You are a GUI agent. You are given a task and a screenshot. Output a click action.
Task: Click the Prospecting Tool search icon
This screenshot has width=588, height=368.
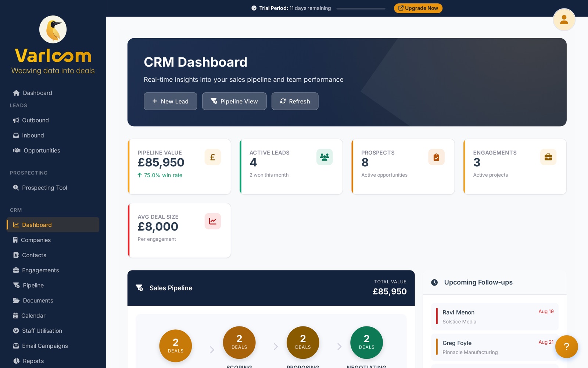pyautogui.click(x=16, y=188)
